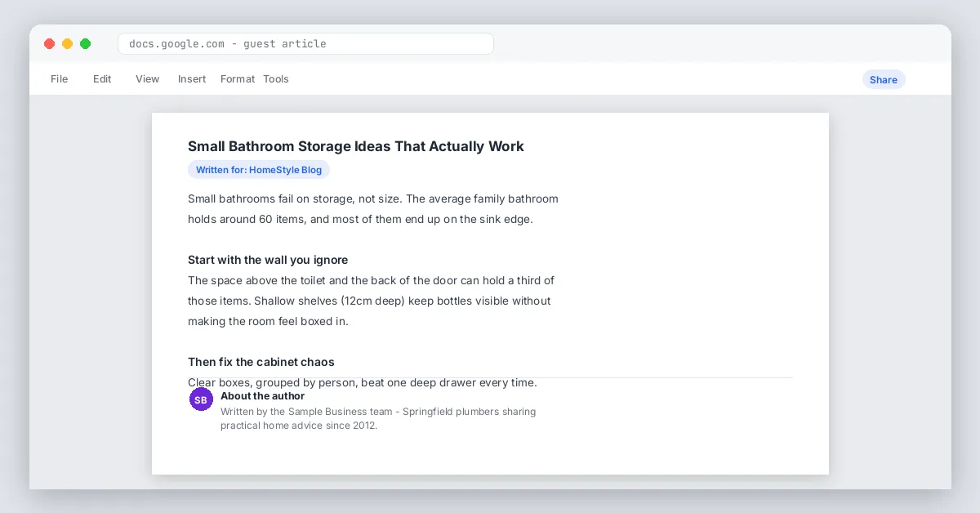Click the purple SB author avatar
This screenshot has height=513, width=980.
click(x=201, y=399)
